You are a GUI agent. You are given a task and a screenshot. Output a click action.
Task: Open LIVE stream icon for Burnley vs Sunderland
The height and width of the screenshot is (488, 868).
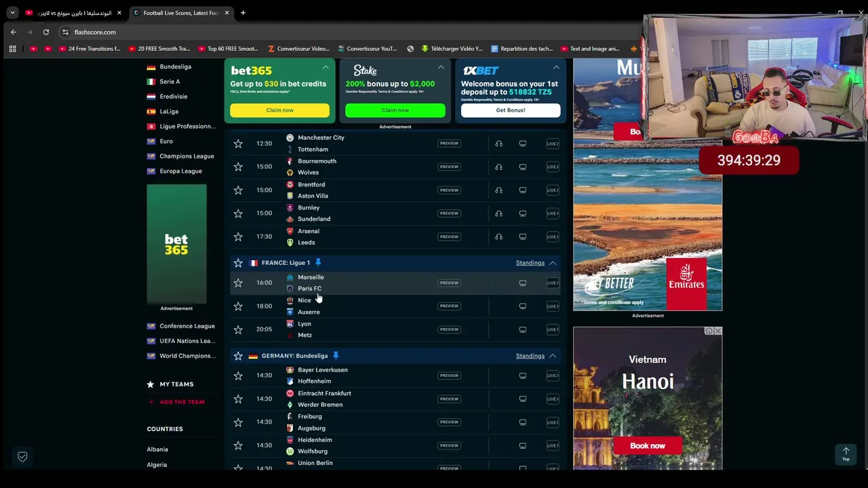tap(553, 213)
